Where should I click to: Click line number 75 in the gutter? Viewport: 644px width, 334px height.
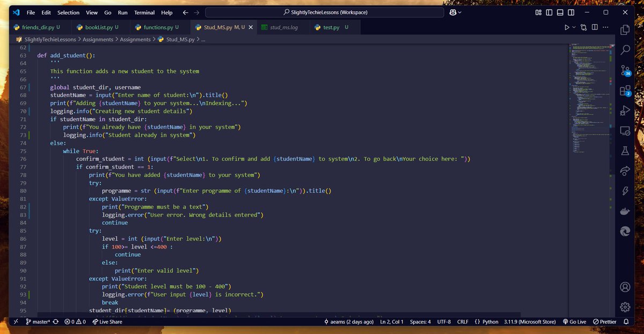23,151
